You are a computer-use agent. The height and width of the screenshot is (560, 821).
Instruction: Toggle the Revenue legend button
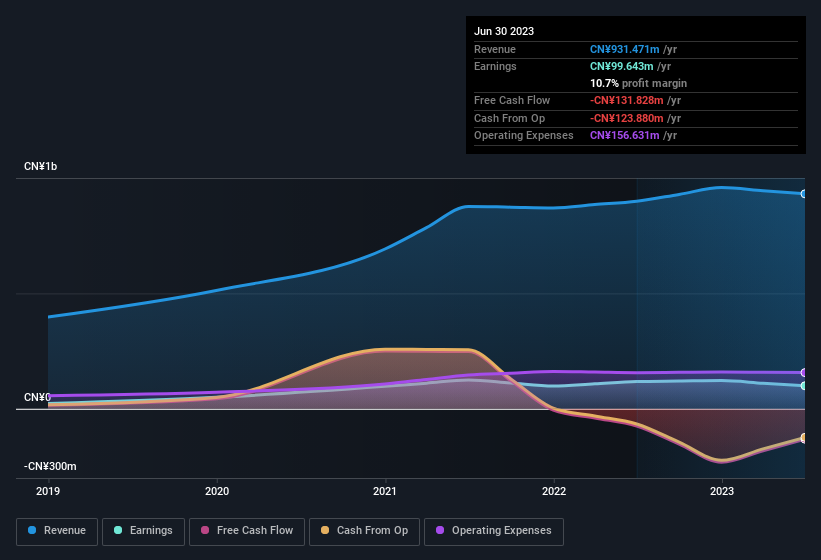click(57, 531)
